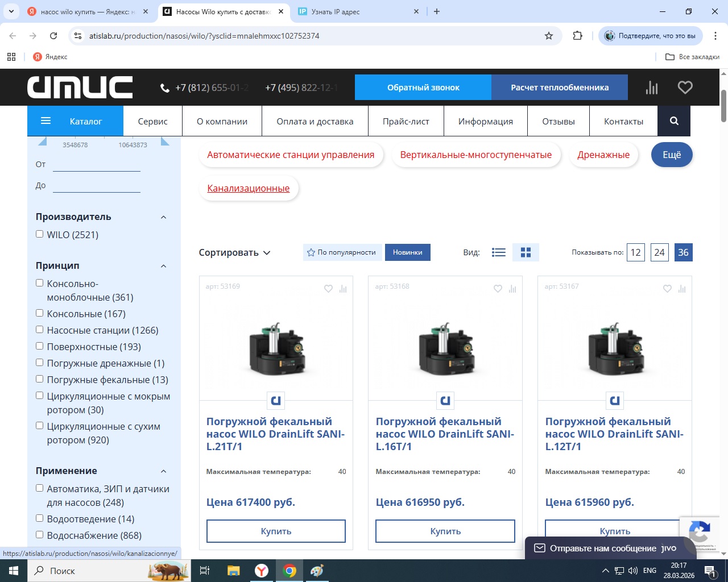Open Yandex Browser from taskbar
The height and width of the screenshot is (582, 728).
tap(262, 571)
